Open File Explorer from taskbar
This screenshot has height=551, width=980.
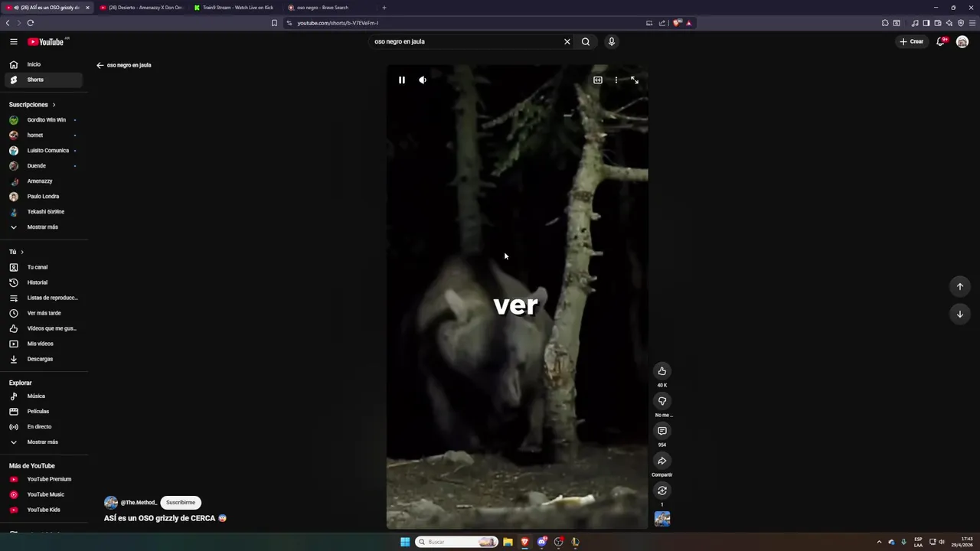pyautogui.click(x=508, y=542)
